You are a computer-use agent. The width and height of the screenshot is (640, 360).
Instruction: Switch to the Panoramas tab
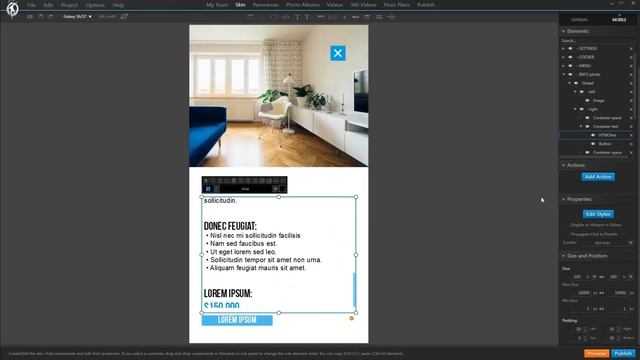pos(265,5)
